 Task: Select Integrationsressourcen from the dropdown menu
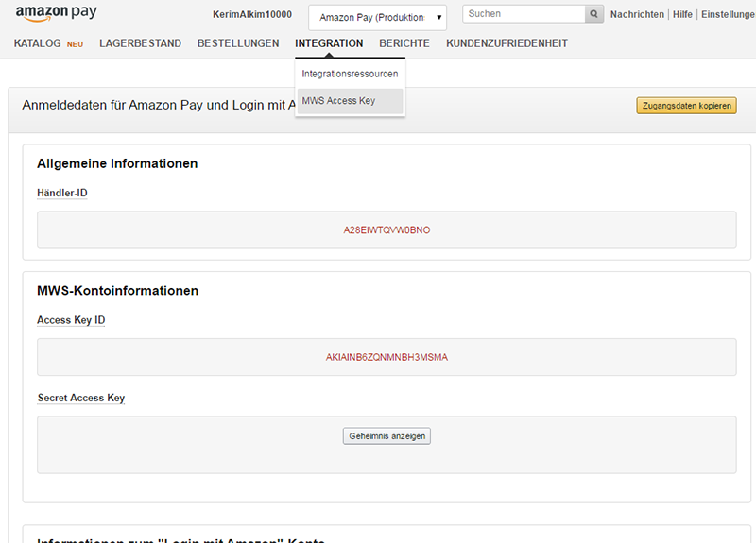[350, 74]
